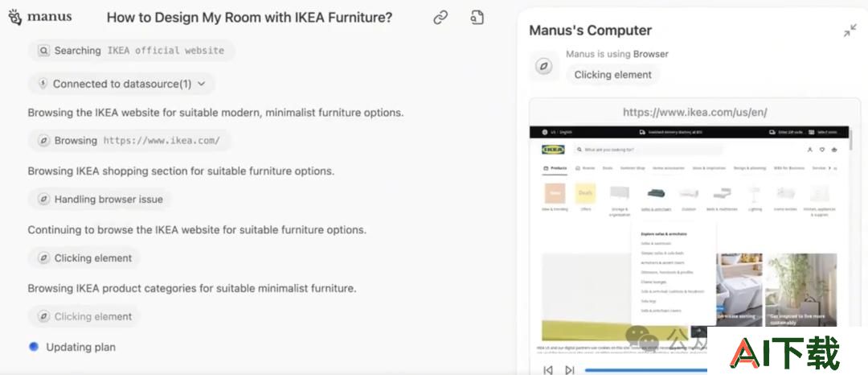Click the blue playback progress slider
Image resolution: width=868 pixels, height=375 pixels.
(x=645, y=369)
